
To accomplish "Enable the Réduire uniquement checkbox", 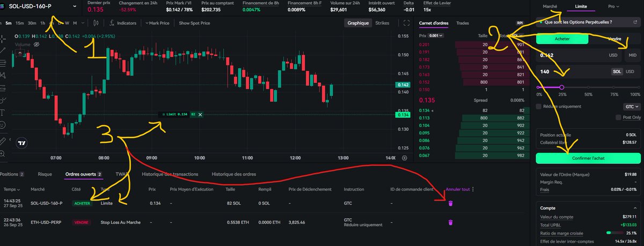I will coord(538,106).
